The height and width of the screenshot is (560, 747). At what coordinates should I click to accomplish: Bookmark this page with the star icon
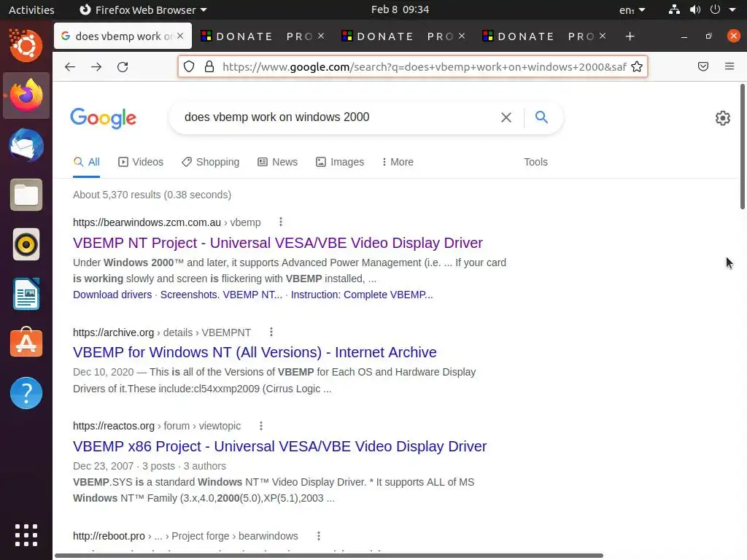pos(636,66)
